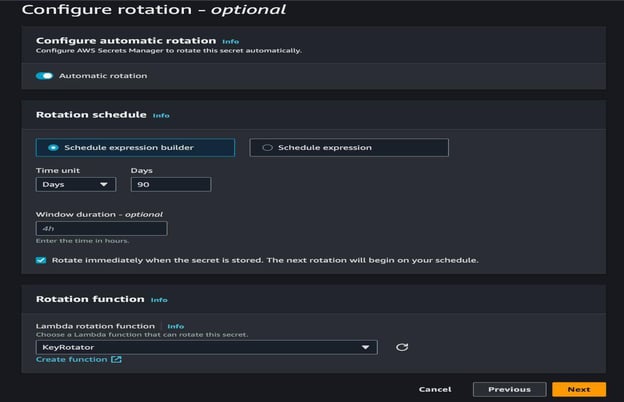Screen dimensions: 624x402
Task: Click Info link beside Lambda rotation function
Action: 176,326
